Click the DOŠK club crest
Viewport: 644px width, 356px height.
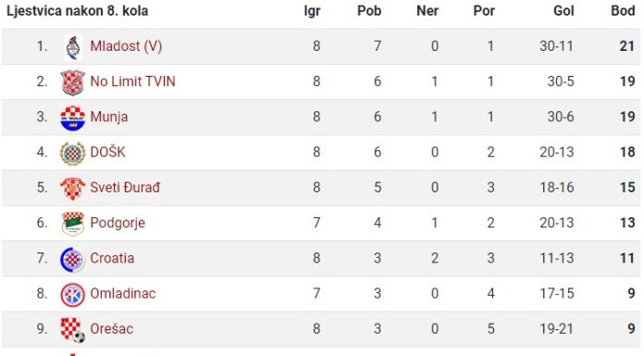tap(73, 153)
